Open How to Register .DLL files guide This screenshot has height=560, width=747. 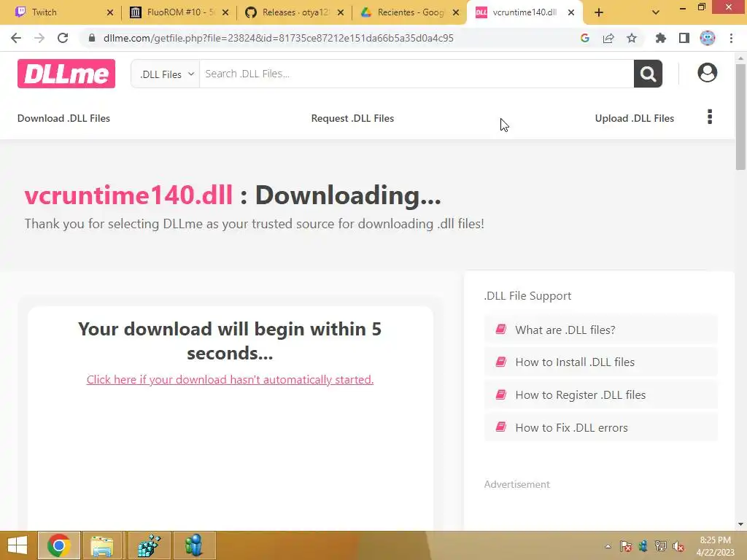(x=601, y=394)
